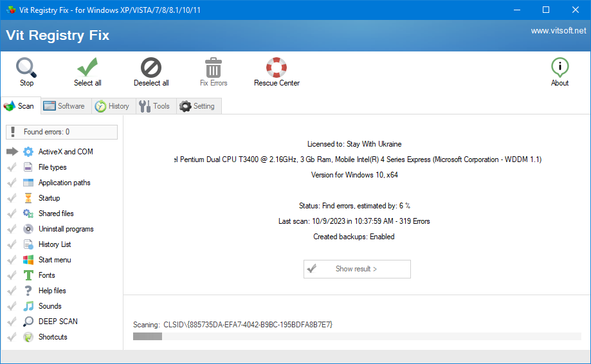Screen dimensions: 591x364
Task: Open the History tab
Action: [x=113, y=106]
